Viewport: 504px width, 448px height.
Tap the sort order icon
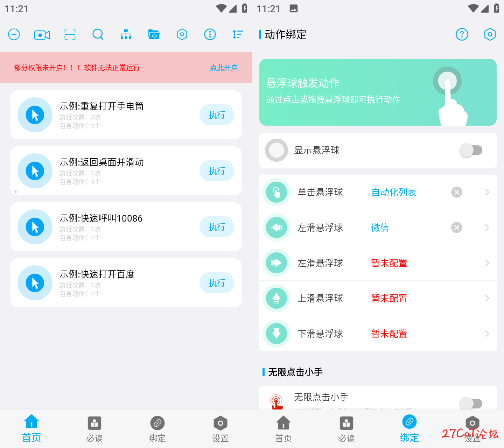(x=238, y=34)
